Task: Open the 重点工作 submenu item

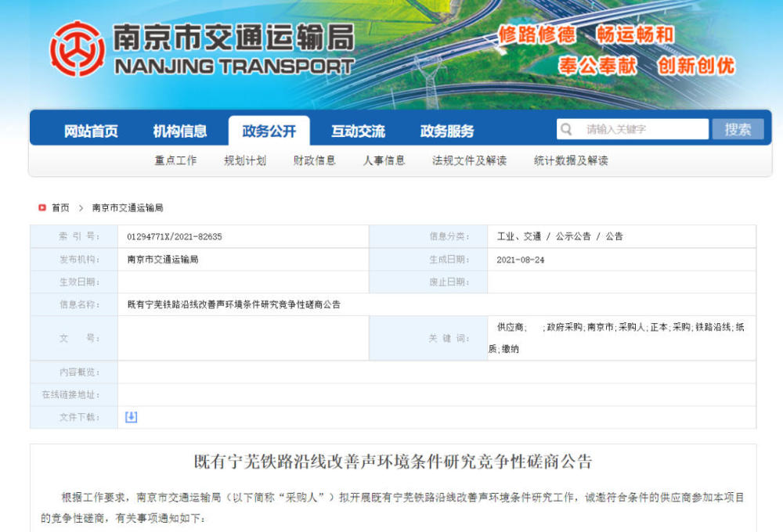Action: [175, 160]
